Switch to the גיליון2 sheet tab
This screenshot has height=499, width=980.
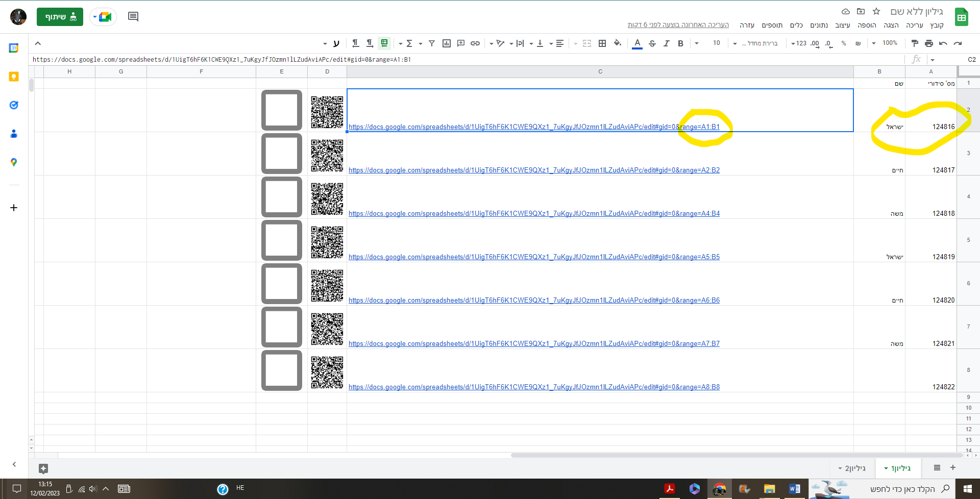point(852,468)
